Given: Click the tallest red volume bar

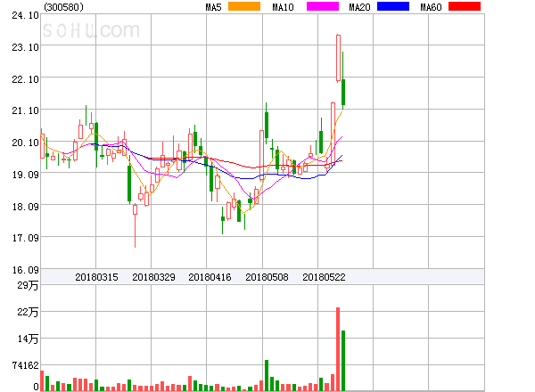Looking at the screenshot, I should pyautogui.click(x=339, y=349).
